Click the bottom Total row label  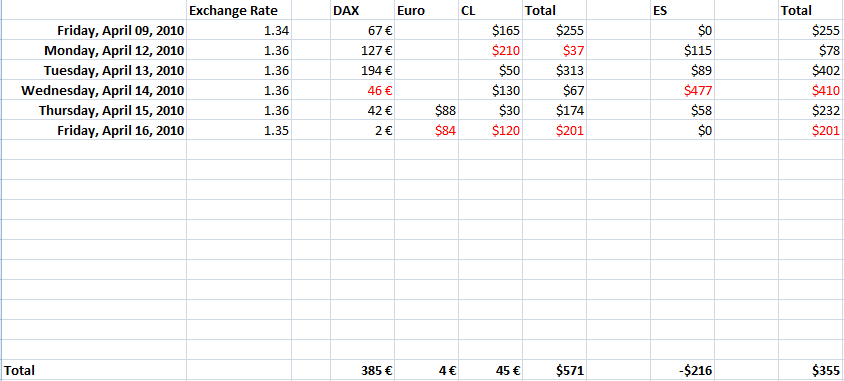click(94, 370)
